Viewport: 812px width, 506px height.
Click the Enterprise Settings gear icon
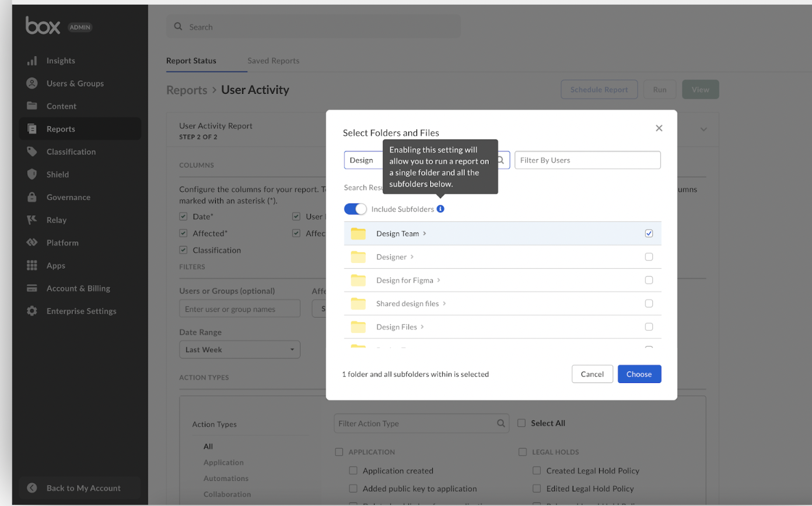coord(32,311)
